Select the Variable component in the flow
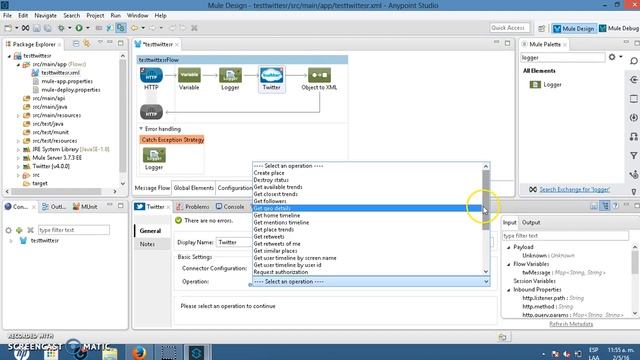 click(189, 76)
